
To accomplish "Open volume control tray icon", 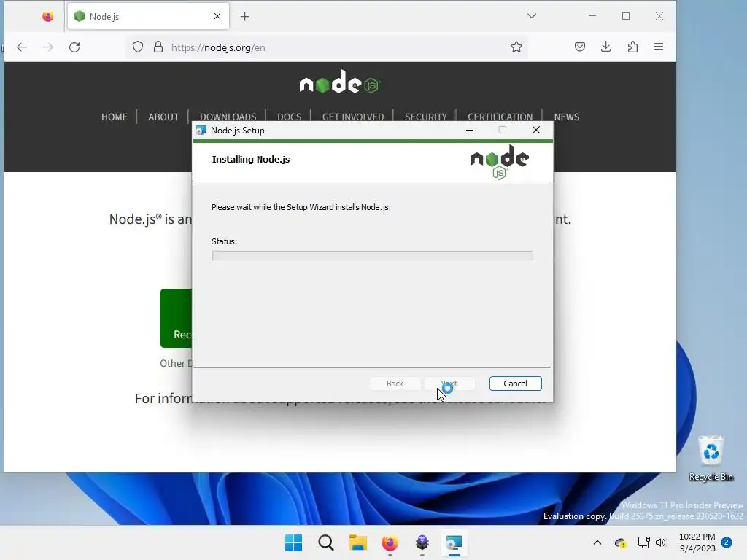I will point(660,542).
